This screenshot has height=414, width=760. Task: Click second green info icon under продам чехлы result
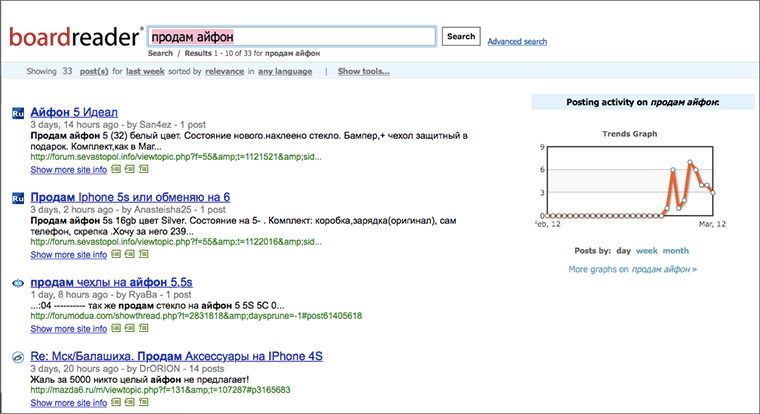129,328
